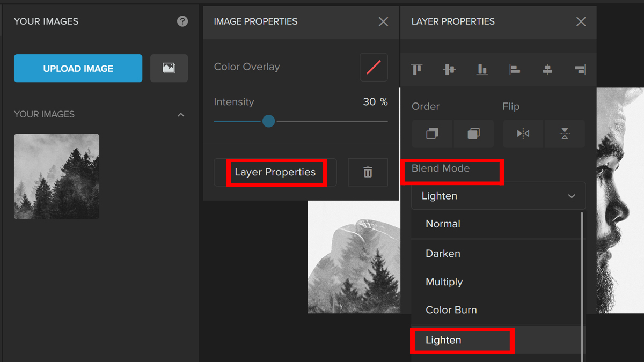Collapse the Your Images section

click(x=181, y=115)
